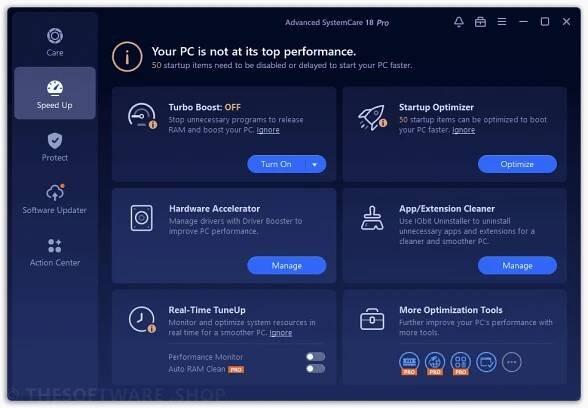
Task: Click the Real-Time TuneUp clock icon
Action: 142,320
